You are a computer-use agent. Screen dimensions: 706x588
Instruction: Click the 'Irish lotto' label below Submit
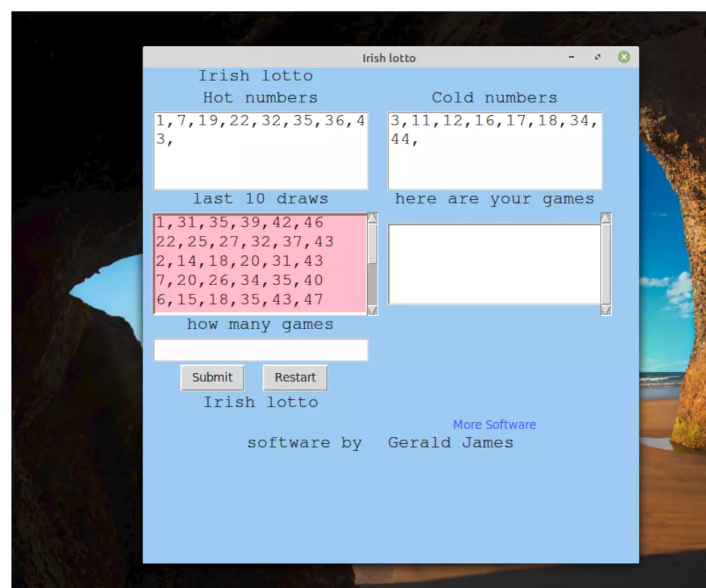click(x=261, y=402)
